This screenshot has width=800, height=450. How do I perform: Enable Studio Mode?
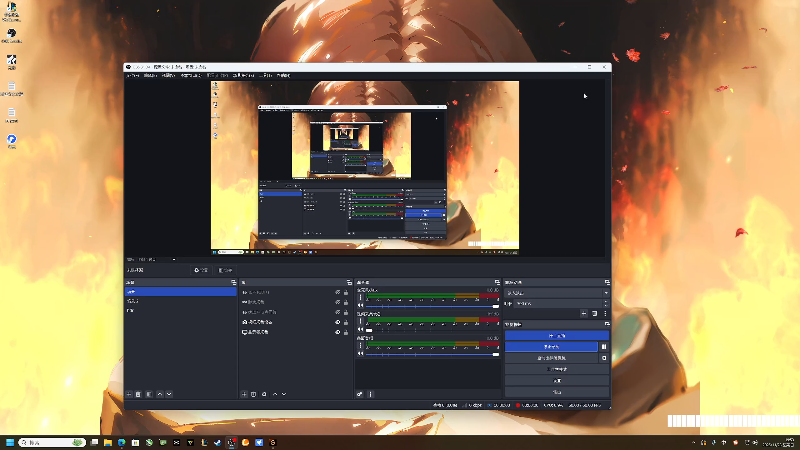(557, 369)
